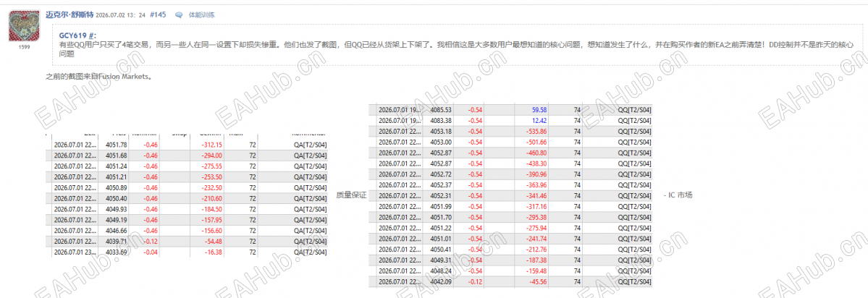This screenshot has width=868, height=298.
Task: Select price 4051.68 in the QA table
Action: click(116, 156)
